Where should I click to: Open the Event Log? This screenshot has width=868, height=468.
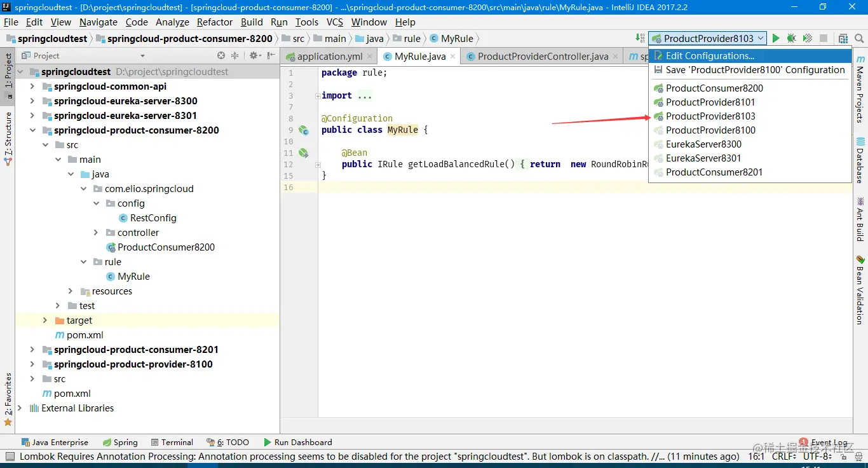pyautogui.click(x=824, y=442)
